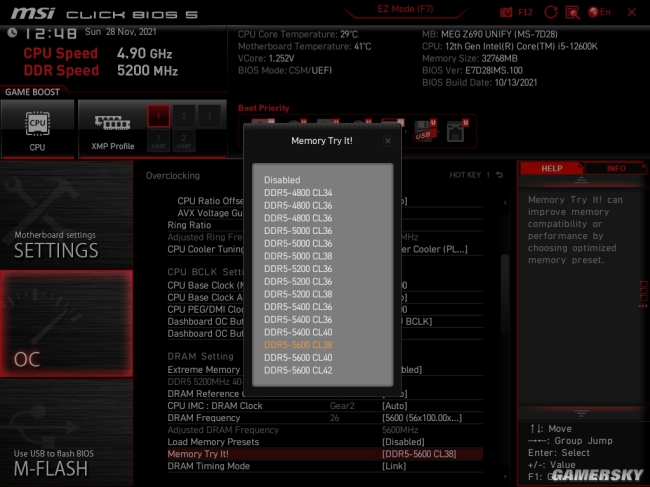Click the circular reset/refresh icon in top bar
650x487 pixels.
click(x=551, y=12)
